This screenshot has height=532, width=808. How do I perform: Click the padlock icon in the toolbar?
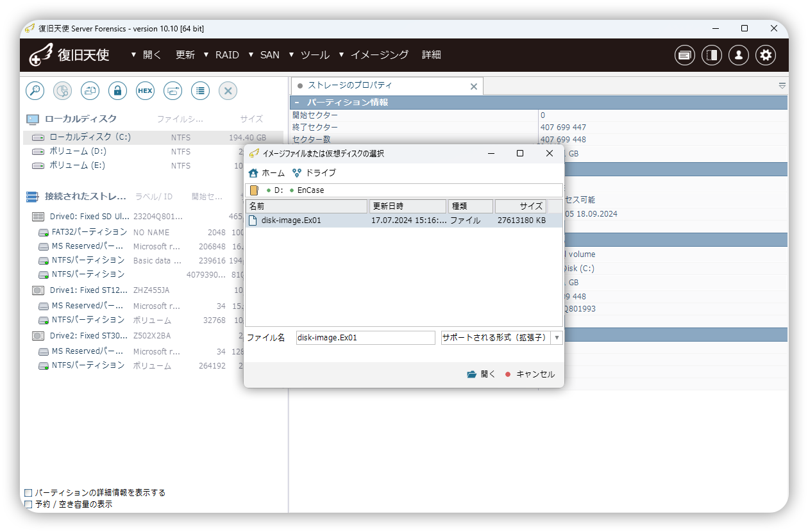click(117, 91)
